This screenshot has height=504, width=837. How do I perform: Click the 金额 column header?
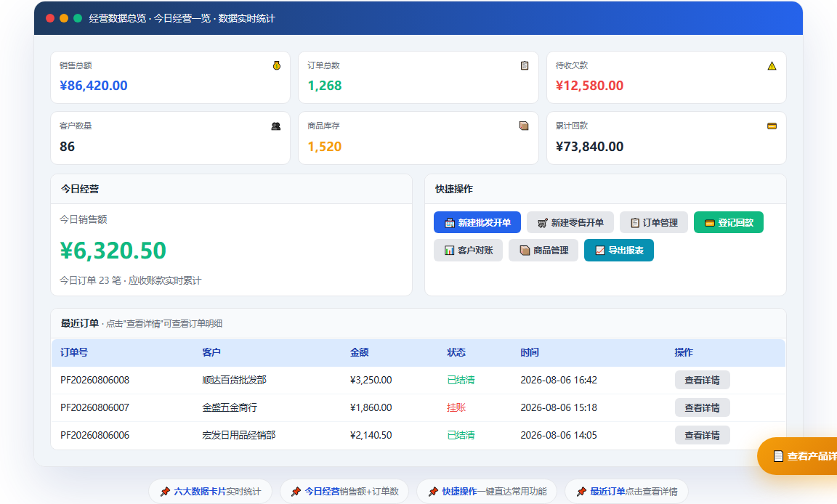point(359,352)
